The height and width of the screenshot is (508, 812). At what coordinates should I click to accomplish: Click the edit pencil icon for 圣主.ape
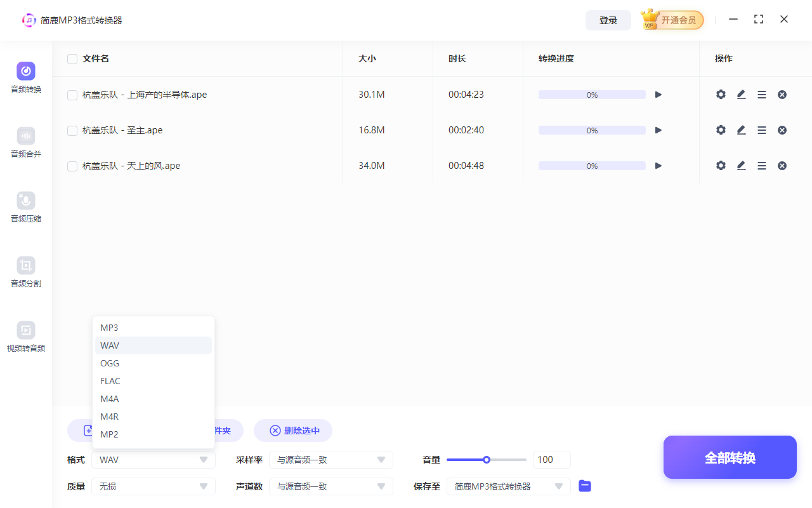[x=741, y=130]
